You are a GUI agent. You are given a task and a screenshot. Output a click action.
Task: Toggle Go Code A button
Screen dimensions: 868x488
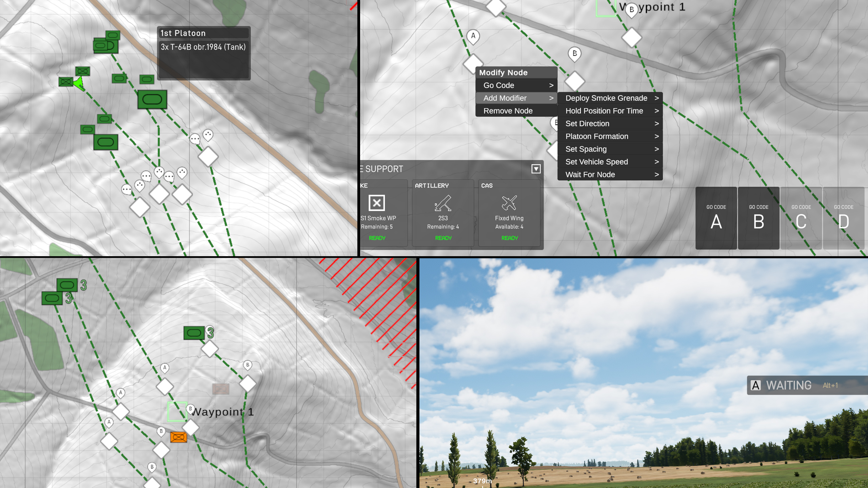[x=716, y=218]
